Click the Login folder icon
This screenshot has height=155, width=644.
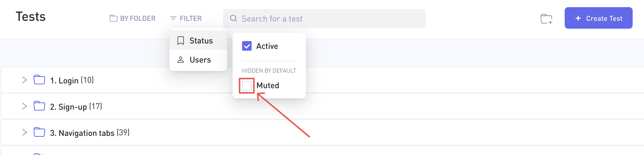pyautogui.click(x=39, y=80)
